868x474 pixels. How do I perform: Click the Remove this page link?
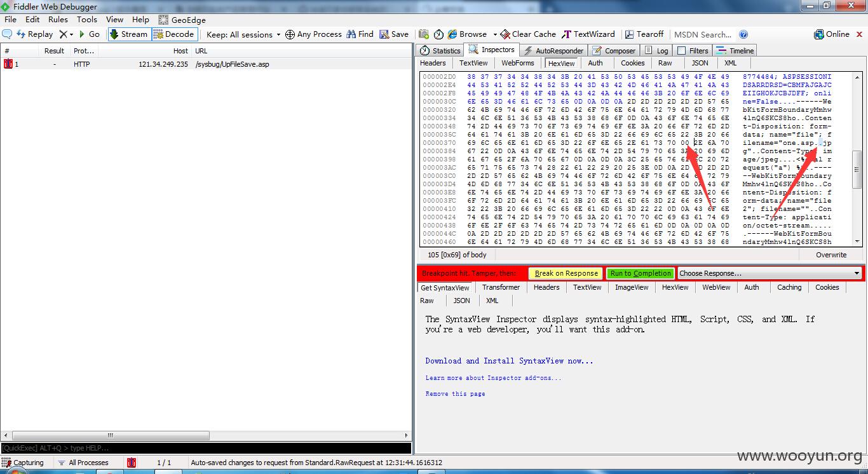455,394
